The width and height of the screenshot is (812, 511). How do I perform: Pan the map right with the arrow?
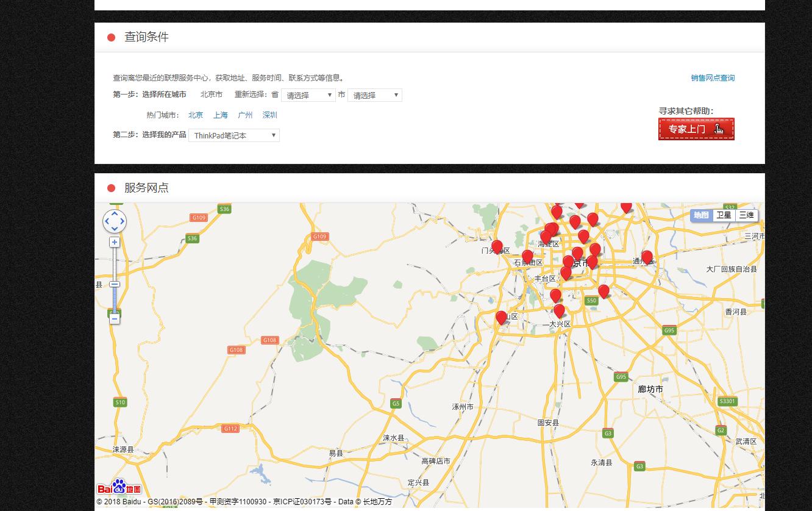point(123,221)
